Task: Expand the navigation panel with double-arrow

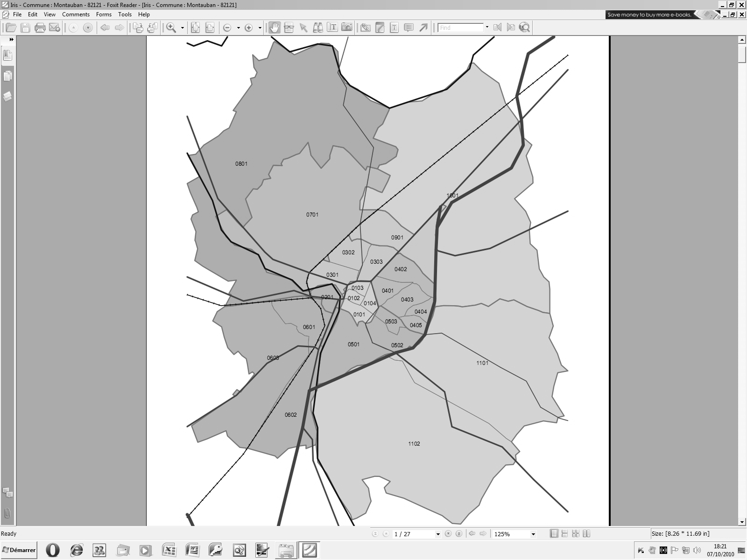Action: point(11,40)
